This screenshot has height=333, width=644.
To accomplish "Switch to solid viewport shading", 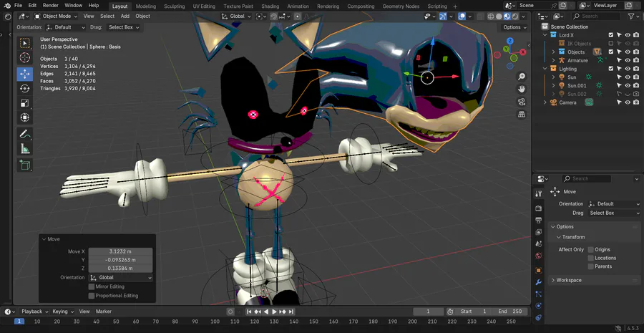I will (x=499, y=16).
